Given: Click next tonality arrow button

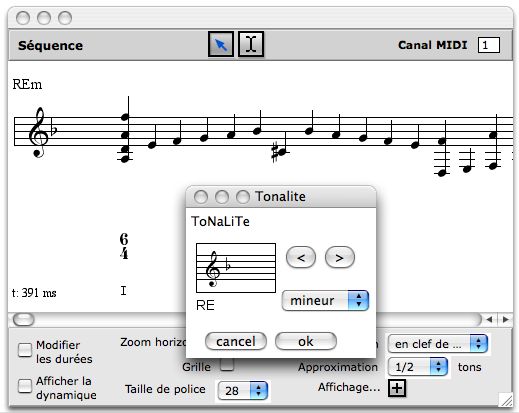Looking at the screenshot, I should [x=339, y=257].
